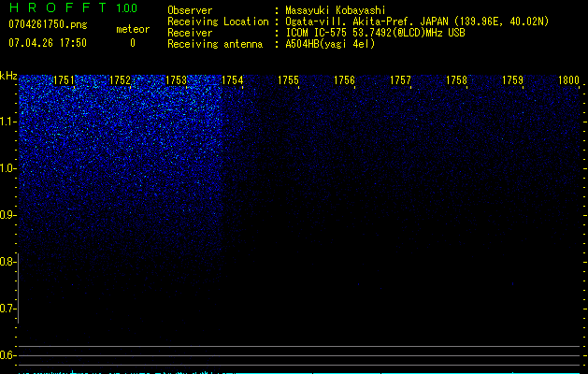This screenshot has height=374, width=588.
Task: Click time marker 1753
Action: [176, 80]
